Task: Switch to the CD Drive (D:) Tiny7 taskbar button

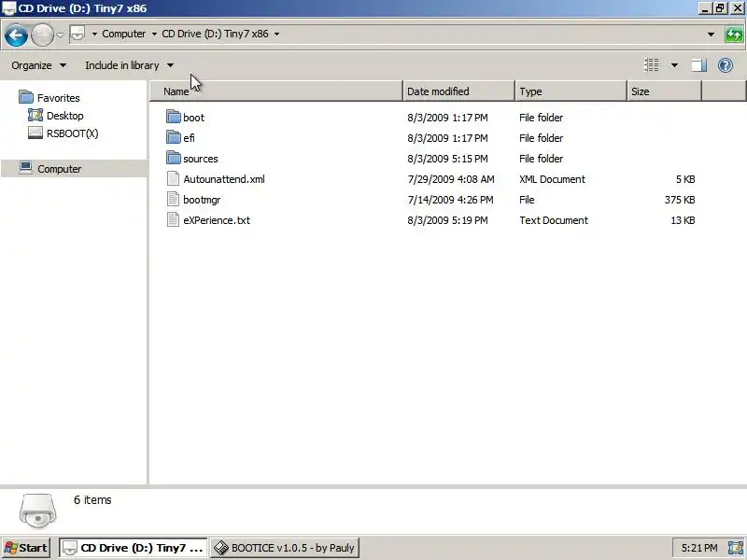Action: pos(134,548)
